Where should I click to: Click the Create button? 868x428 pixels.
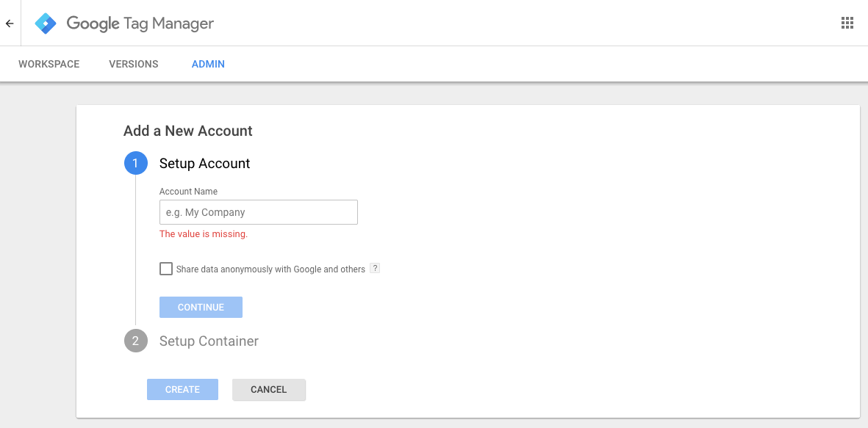pyautogui.click(x=182, y=390)
